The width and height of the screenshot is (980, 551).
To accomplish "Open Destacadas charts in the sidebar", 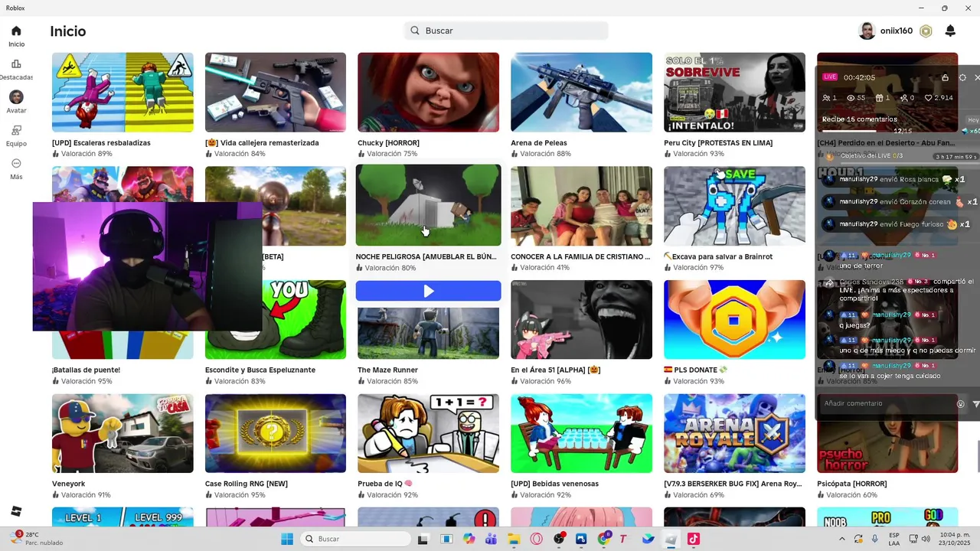I will [16, 70].
